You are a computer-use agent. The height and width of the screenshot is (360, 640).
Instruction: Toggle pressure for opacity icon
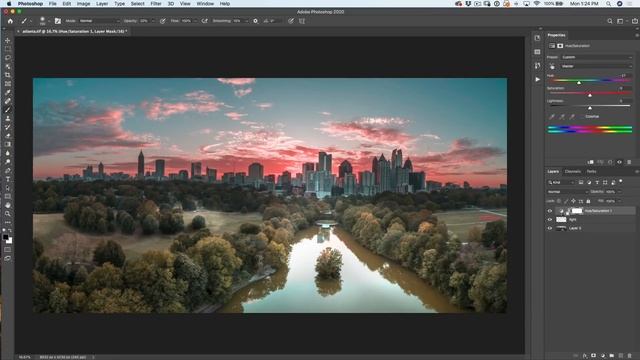pos(163,21)
